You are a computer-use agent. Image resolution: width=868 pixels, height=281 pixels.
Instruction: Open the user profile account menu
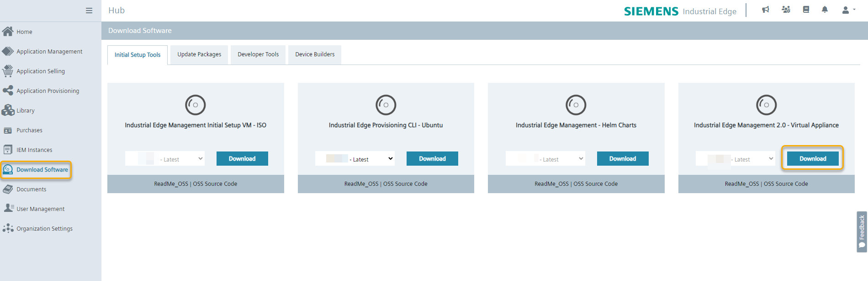(x=848, y=10)
